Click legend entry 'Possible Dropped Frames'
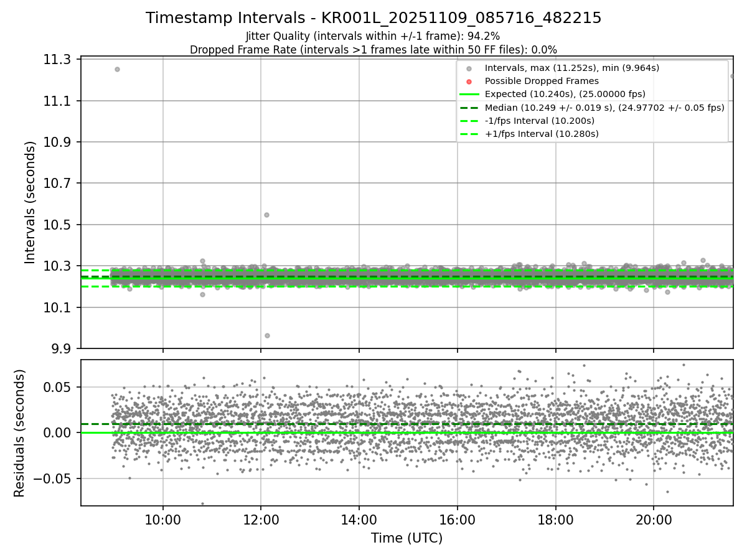 point(542,81)
